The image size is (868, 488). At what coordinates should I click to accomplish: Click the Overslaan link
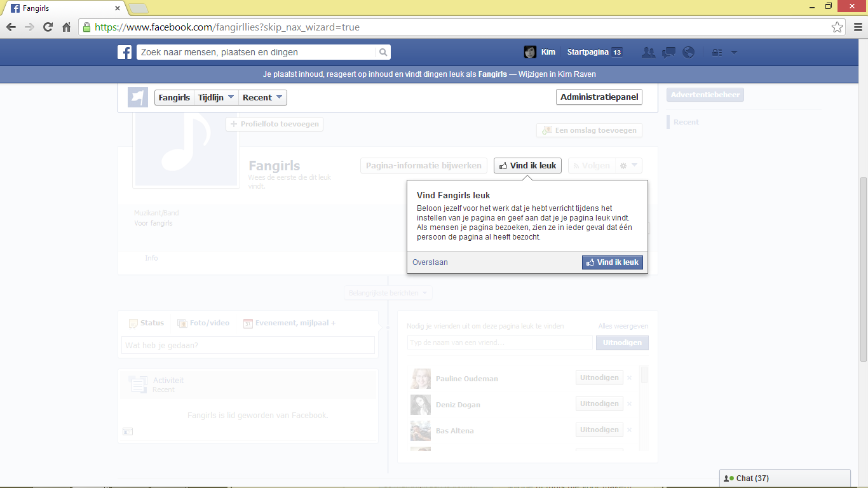(430, 262)
